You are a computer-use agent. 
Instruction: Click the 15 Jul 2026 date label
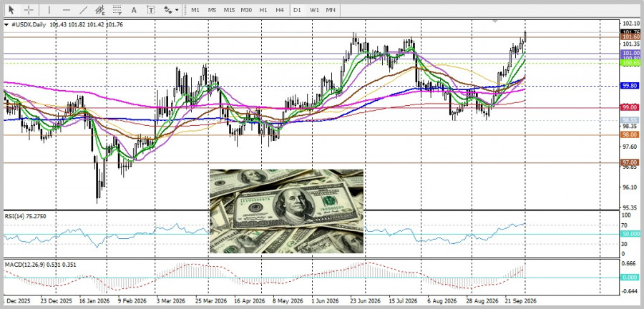click(x=402, y=301)
